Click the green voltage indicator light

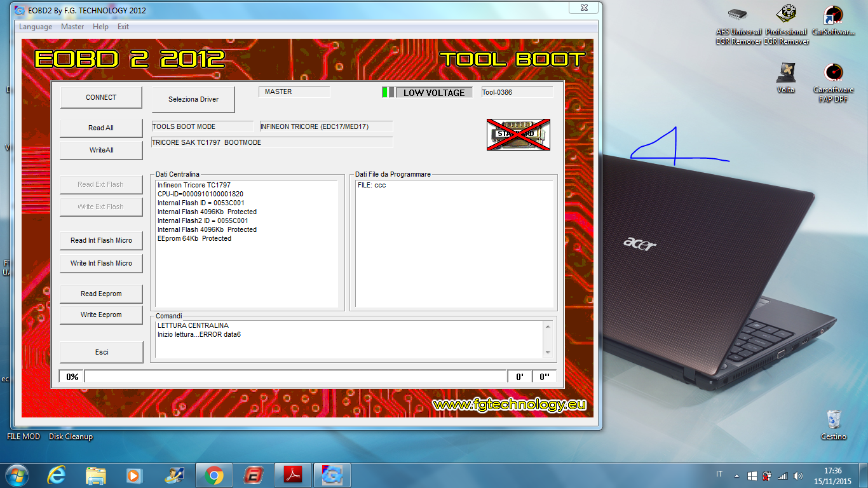pos(384,92)
